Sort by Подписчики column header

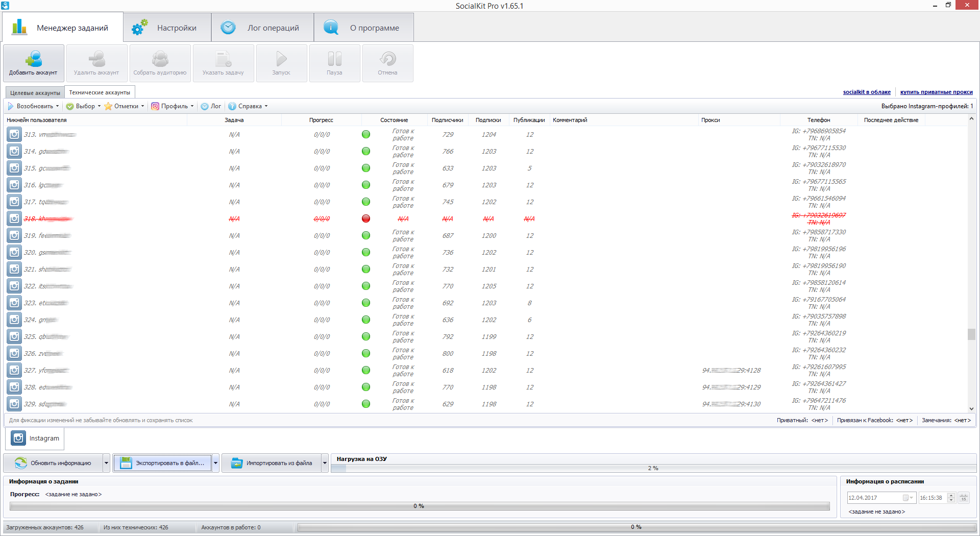447,120
